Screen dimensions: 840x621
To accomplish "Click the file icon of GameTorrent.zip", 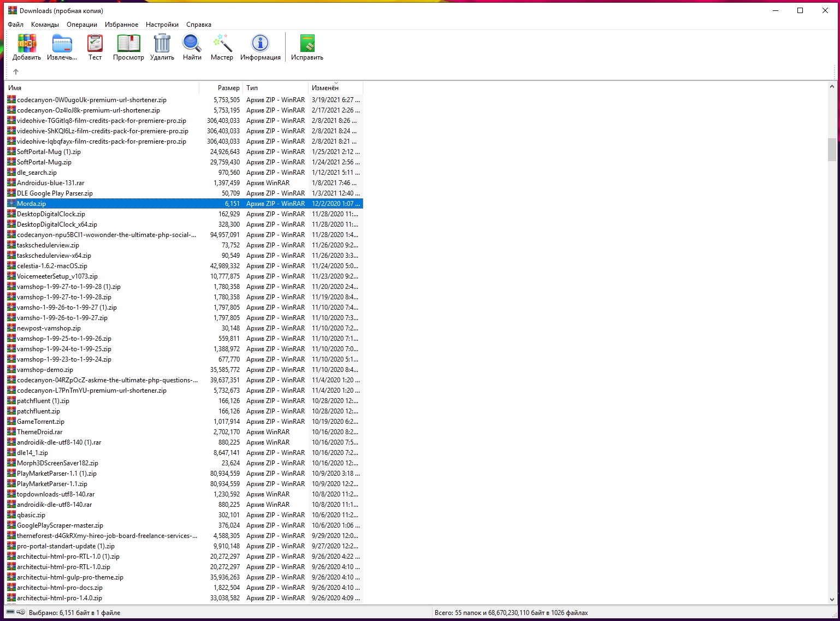I will (11, 422).
